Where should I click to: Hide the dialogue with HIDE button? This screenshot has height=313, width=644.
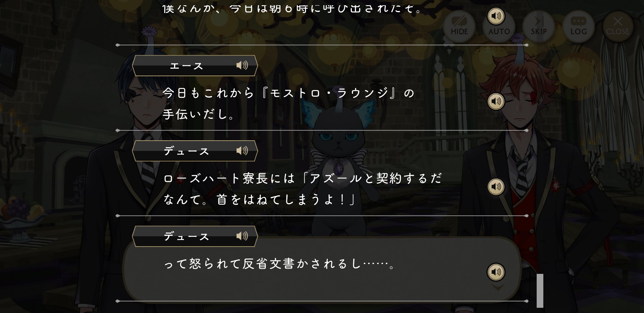(459, 26)
